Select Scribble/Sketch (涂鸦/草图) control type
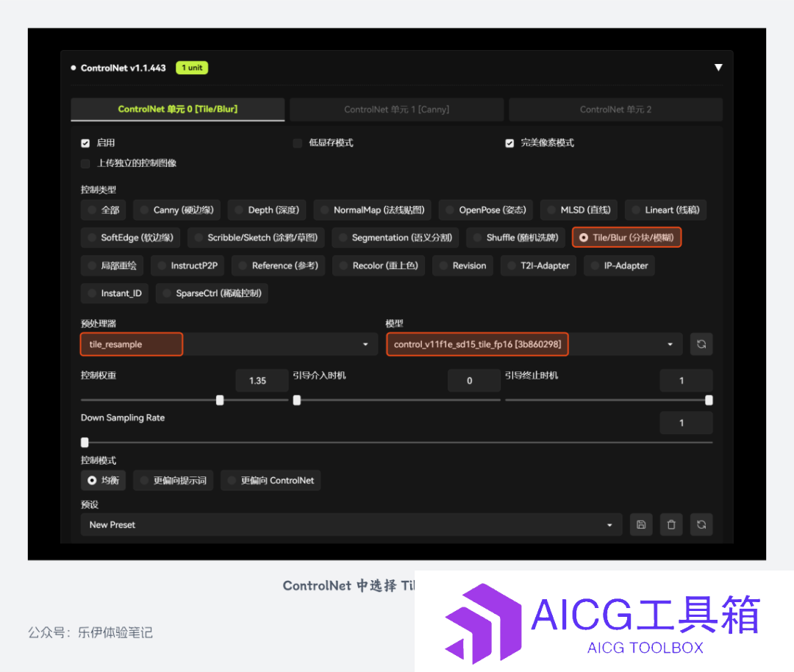The width and height of the screenshot is (794, 672). 256,237
